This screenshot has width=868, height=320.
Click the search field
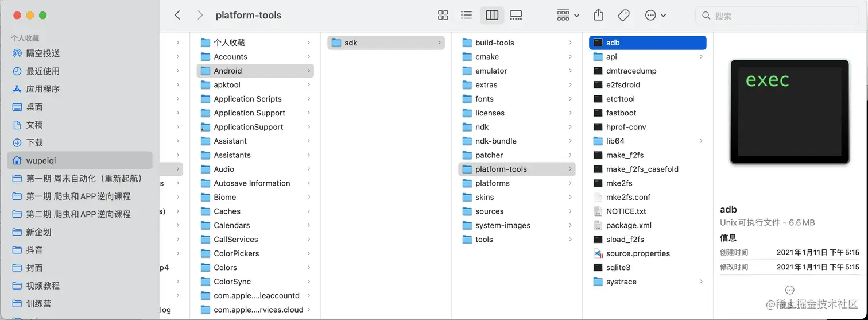pos(781,16)
